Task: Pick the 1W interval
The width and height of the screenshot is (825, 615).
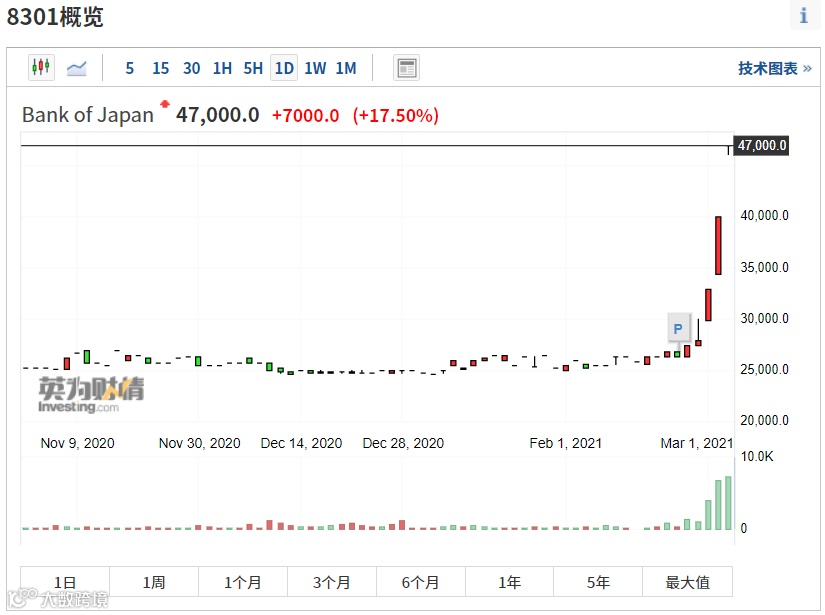Action: pyautogui.click(x=315, y=68)
